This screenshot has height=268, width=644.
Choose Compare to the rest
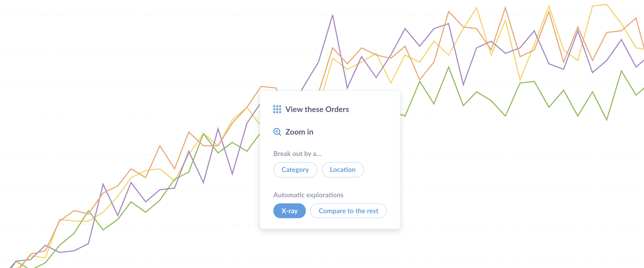(348, 211)
